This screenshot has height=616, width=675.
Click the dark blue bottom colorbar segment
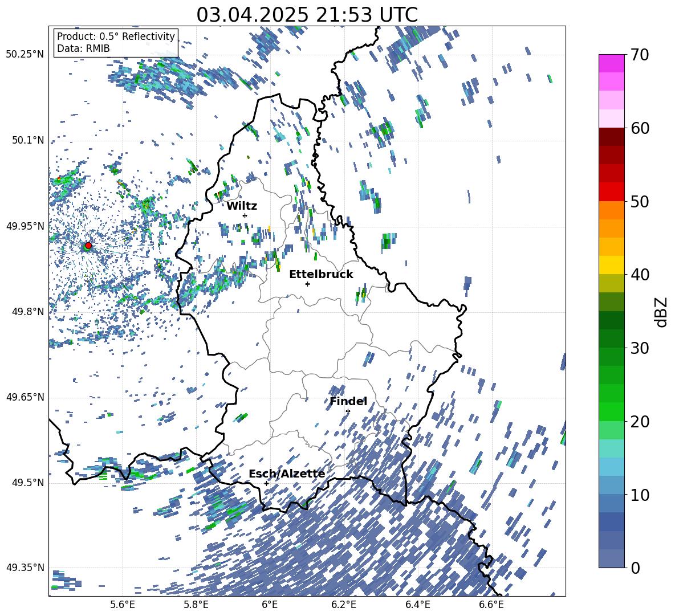(611, 558)
